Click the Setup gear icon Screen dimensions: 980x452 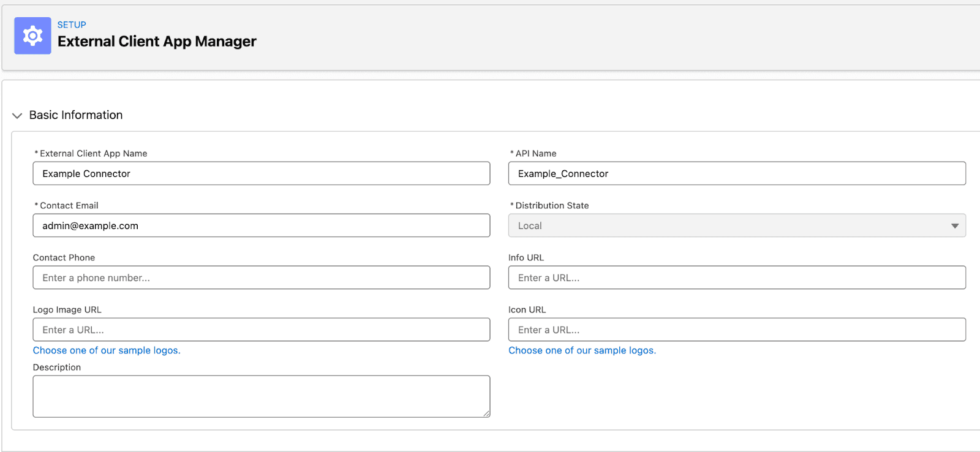click(32, 36)
